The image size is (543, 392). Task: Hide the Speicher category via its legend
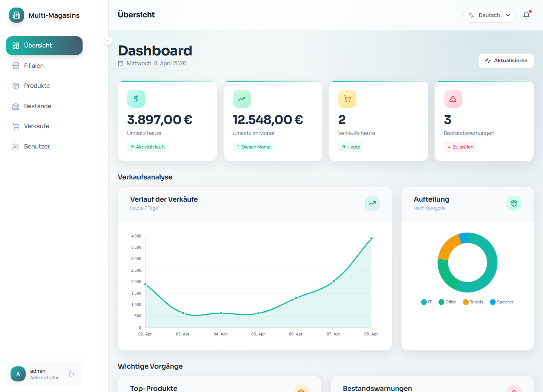pos(502,302)
